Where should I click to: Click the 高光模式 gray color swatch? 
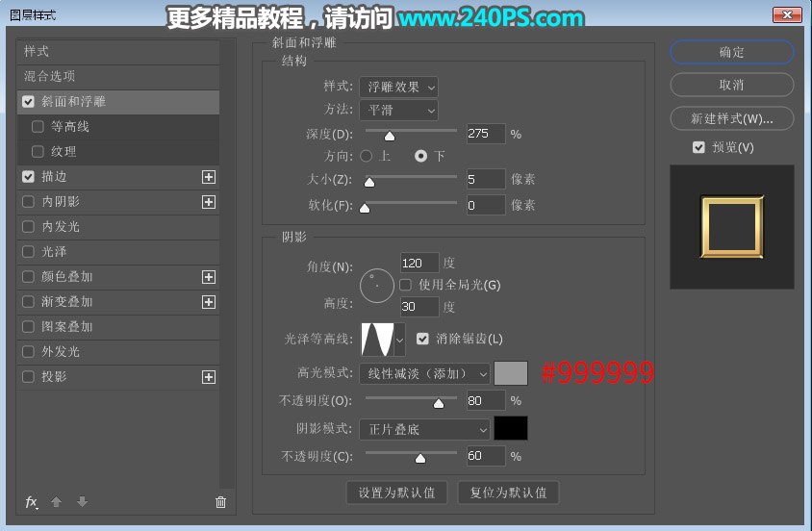coord(511,373)
